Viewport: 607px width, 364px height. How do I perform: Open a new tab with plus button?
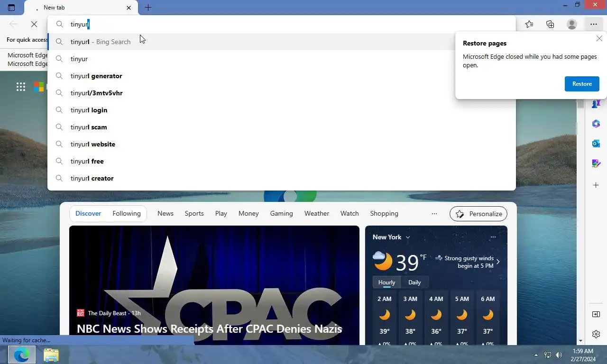pos(148,8)
